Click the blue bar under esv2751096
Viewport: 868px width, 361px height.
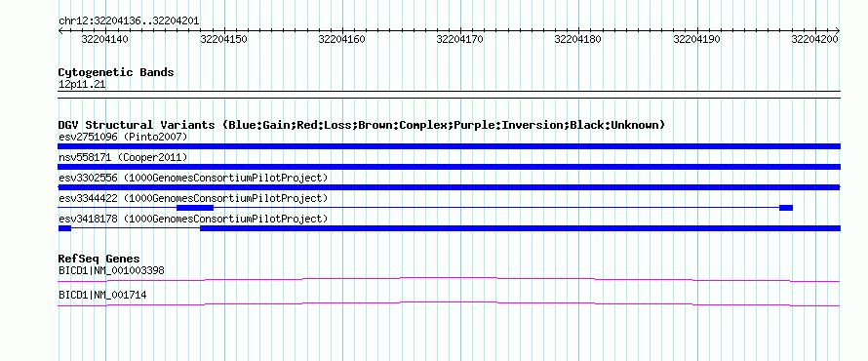[x=450, y=146]
